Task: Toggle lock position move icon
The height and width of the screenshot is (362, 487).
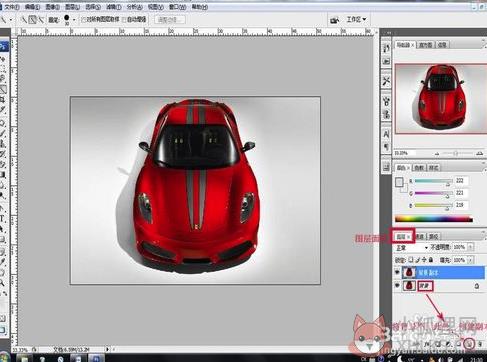Action: [424, 259]
